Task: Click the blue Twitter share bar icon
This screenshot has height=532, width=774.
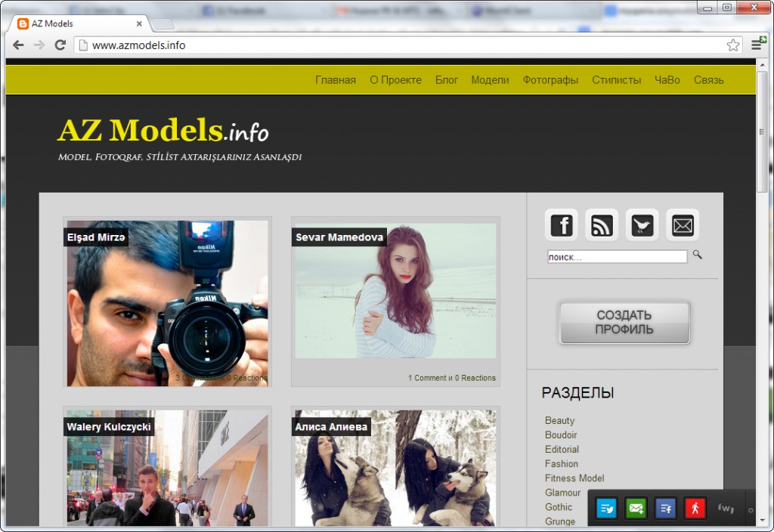Action: 606,509
